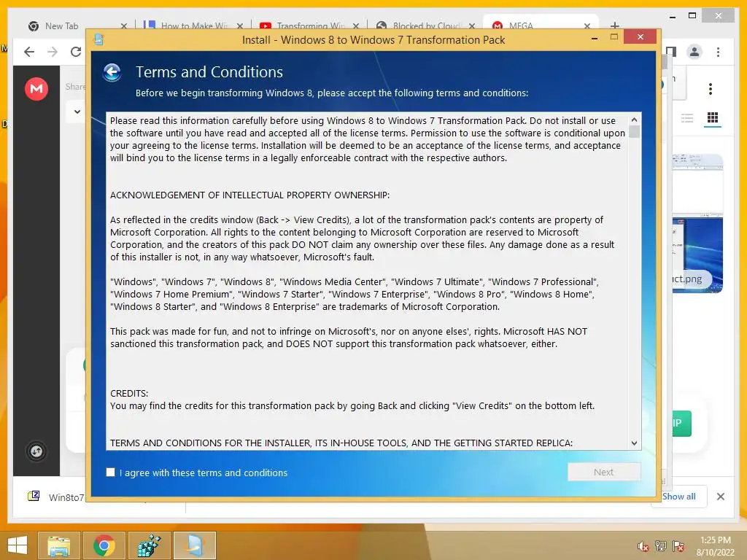Click Chrome back navigation arrow
The image size is (747, 560).
tap(29, 52)
